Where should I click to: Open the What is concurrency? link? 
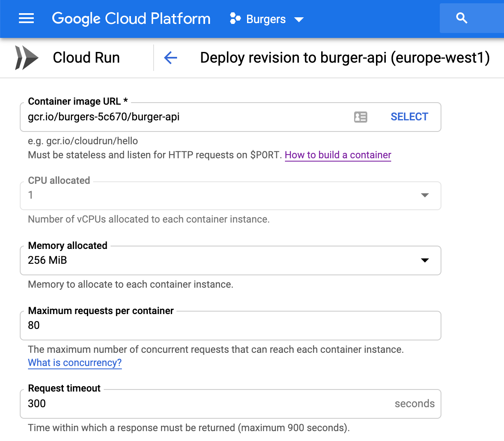(75, 363)
